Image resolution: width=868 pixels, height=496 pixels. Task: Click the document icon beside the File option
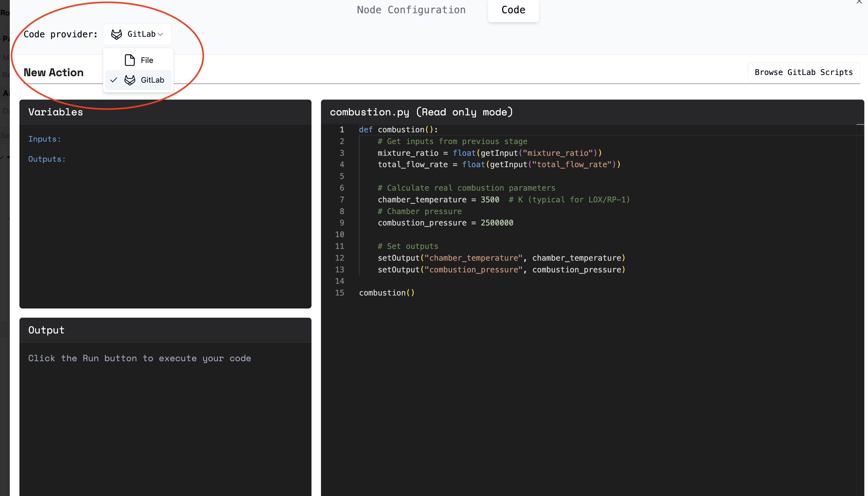[x=130, y=60]
